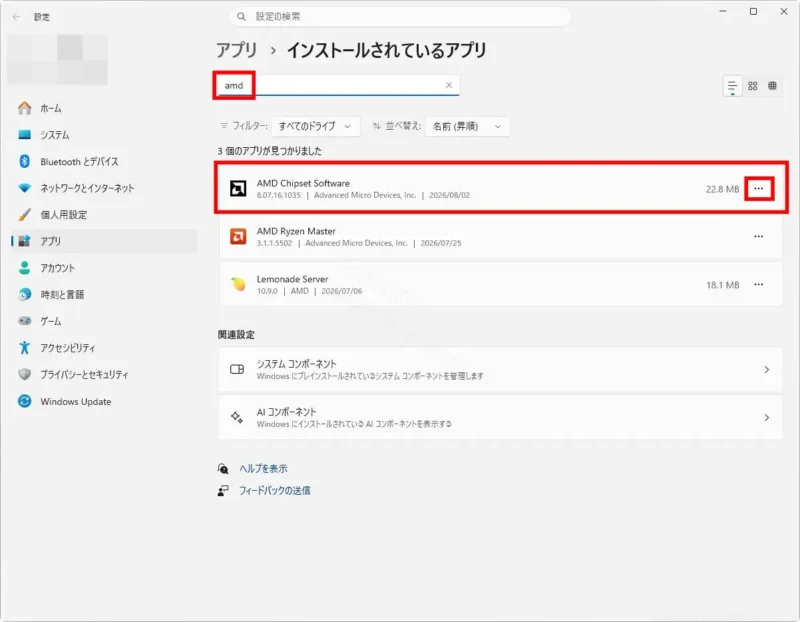800x622 pixels.
Task: Open ホーム in the sidebar
Action: tap(104, 108)
